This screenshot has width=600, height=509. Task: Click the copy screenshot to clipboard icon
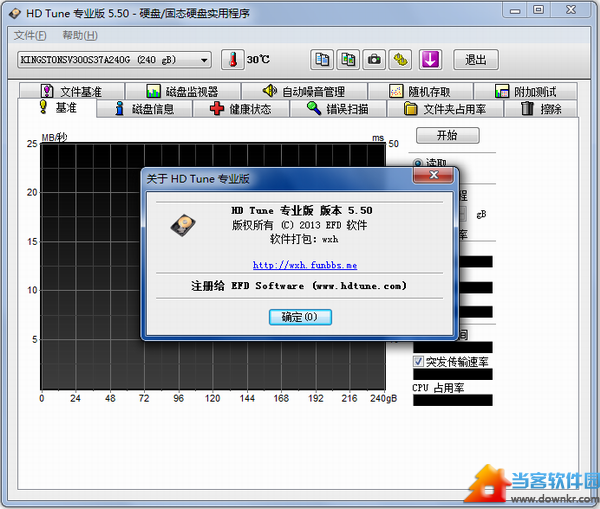coord(348,60)
